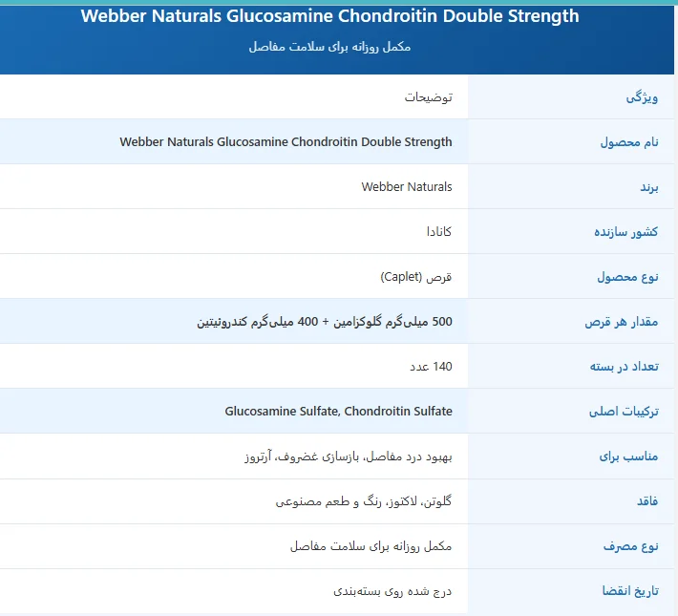Click the مناسب برای row label

pos(629,457)
